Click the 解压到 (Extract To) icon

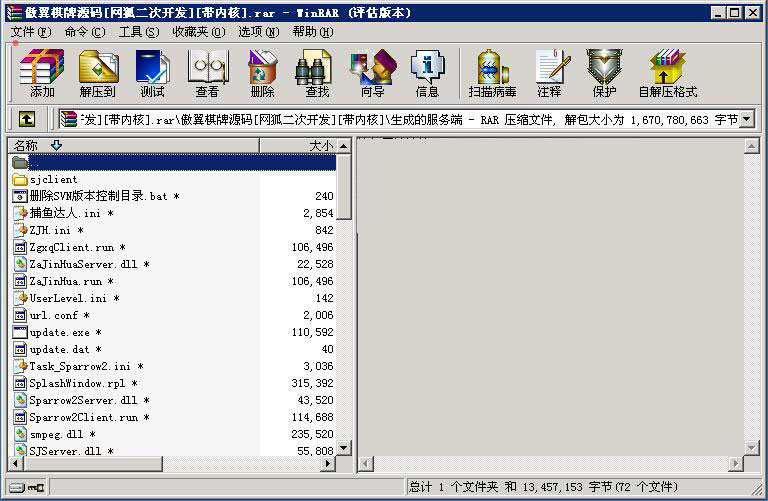[97, 74]
